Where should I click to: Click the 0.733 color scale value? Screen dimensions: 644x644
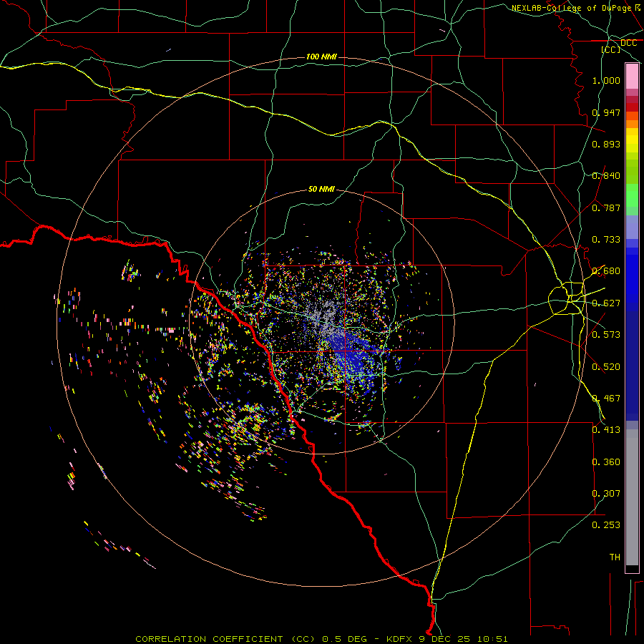tap(606, 240)
